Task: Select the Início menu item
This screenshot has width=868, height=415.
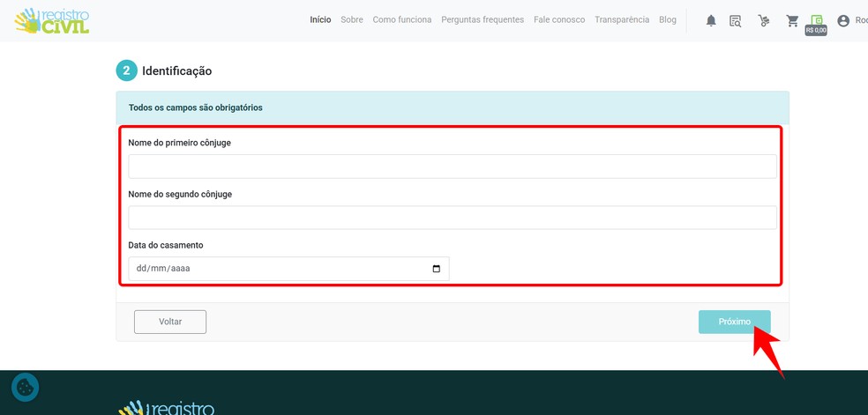Action: pyautogui.click(x=320, y=20)
